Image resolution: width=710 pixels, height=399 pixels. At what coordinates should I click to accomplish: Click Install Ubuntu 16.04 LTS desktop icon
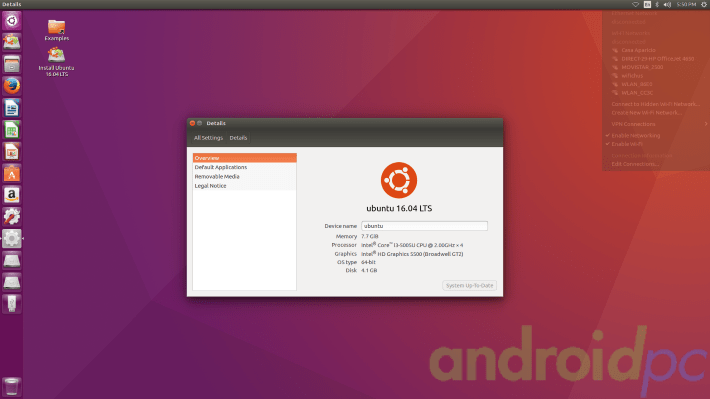[56, 62]
